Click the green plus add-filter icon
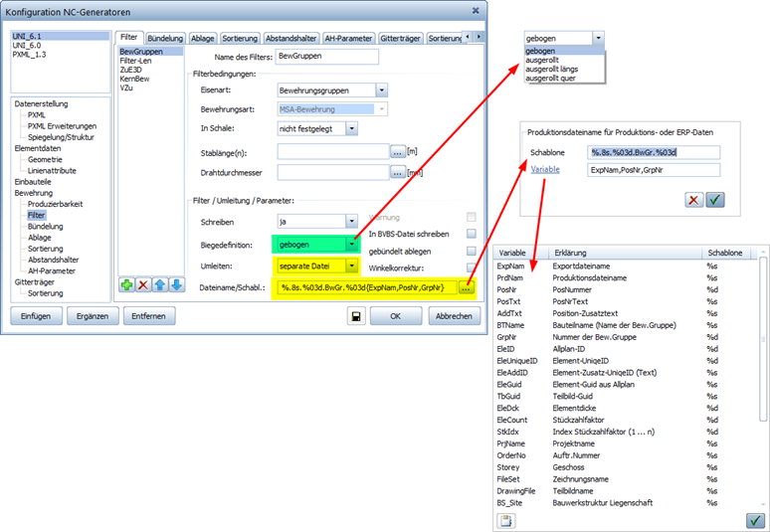Screen dimensions: 770x532 pos(127,285)
